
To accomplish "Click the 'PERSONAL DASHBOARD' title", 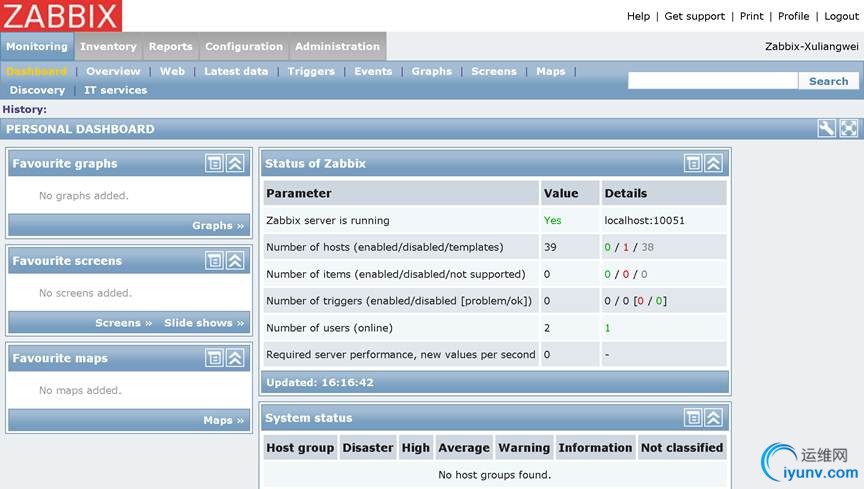I will (x=80, y=129).
